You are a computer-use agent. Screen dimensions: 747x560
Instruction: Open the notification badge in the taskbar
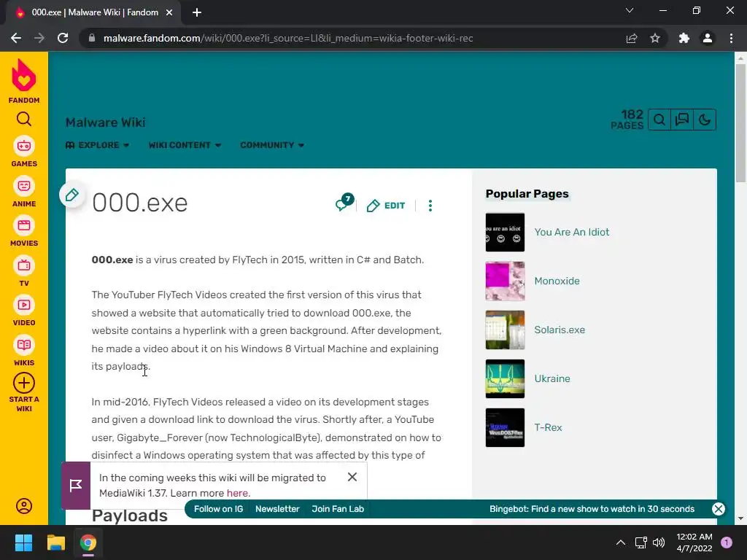point(727,542)
